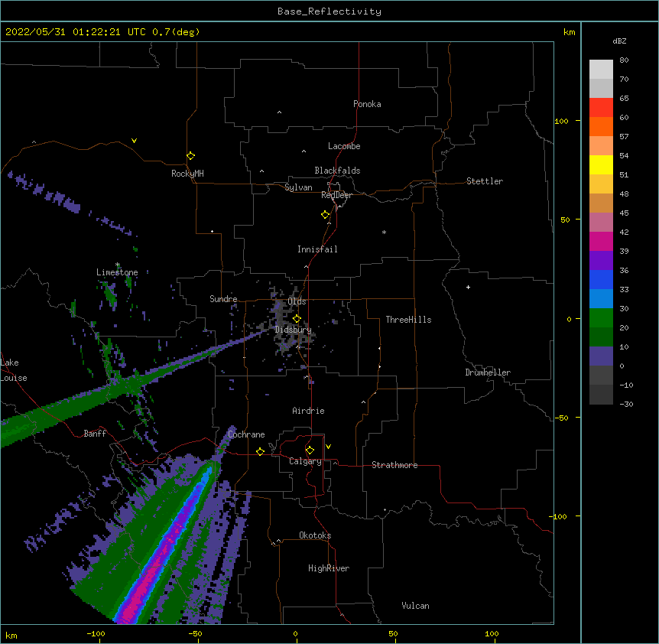Click the RockyMH label

[187, 174]
